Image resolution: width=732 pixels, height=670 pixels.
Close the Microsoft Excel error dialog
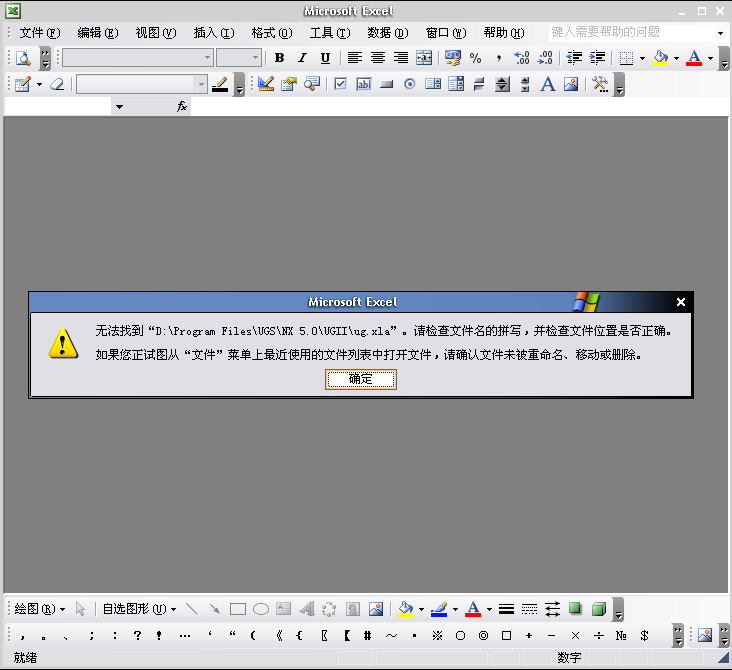pos(681,302)
